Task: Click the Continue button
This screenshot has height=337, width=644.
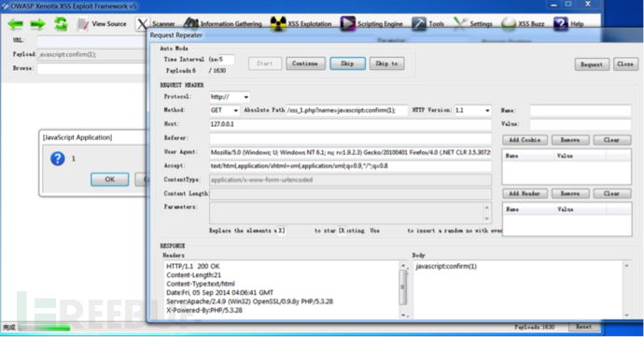Action: (x=305, y=63)
